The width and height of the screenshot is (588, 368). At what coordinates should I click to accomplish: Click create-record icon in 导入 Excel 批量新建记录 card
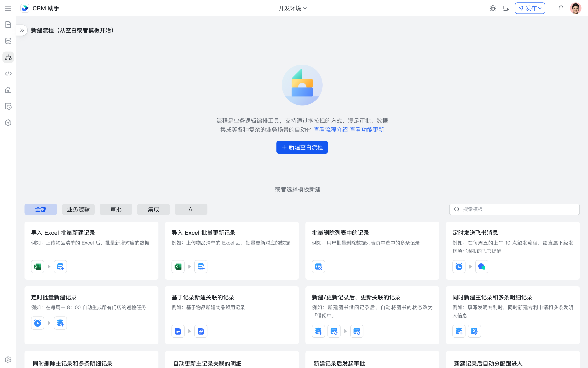[60, 267]
